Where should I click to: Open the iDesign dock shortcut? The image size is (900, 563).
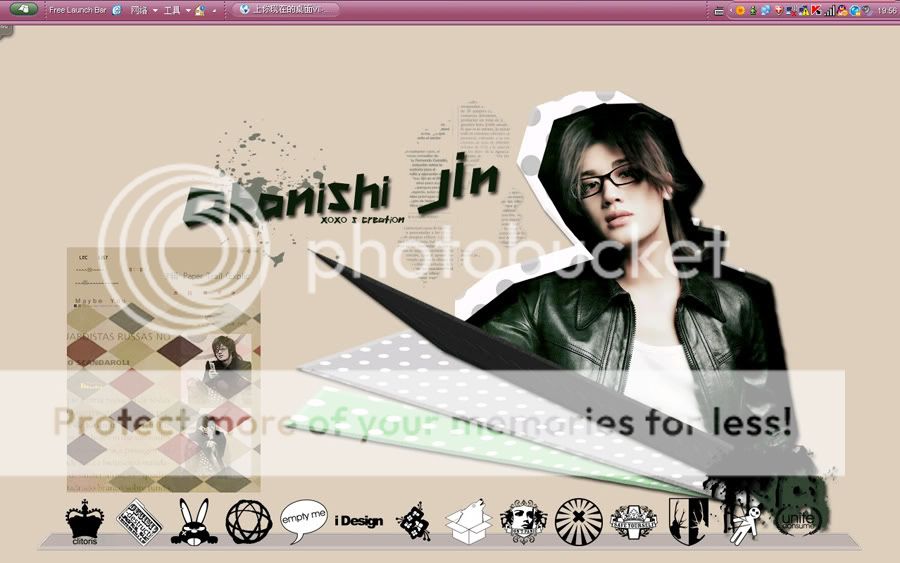tap(359, 521)
